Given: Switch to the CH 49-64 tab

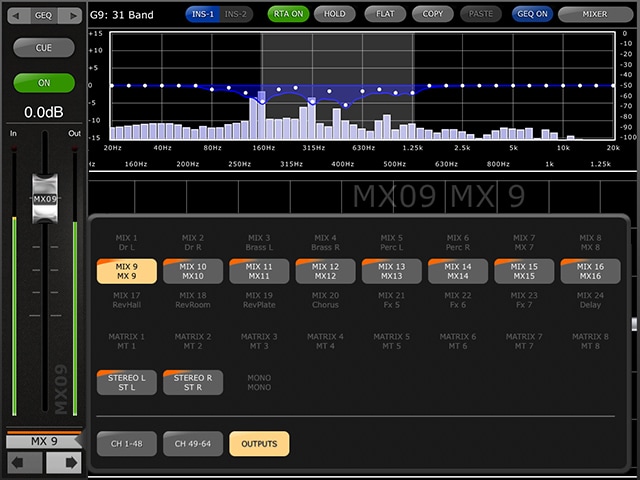Looking at the screenshot, I should tap(193, 443).
